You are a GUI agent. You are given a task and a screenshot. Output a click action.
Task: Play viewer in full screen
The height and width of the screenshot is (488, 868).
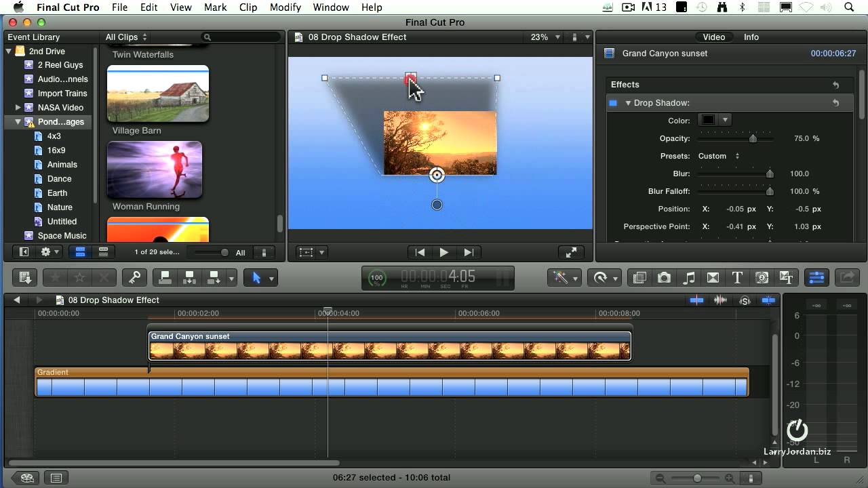coord(571,252)
